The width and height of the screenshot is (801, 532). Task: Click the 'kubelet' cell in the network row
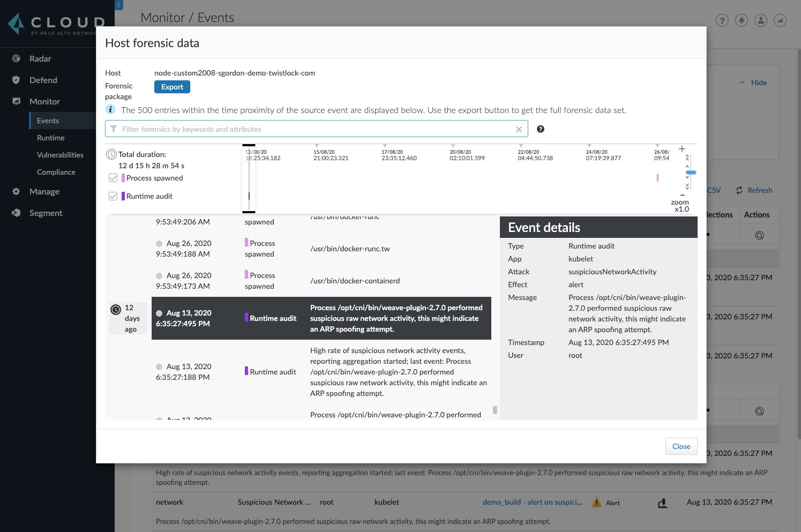[387, 502]
